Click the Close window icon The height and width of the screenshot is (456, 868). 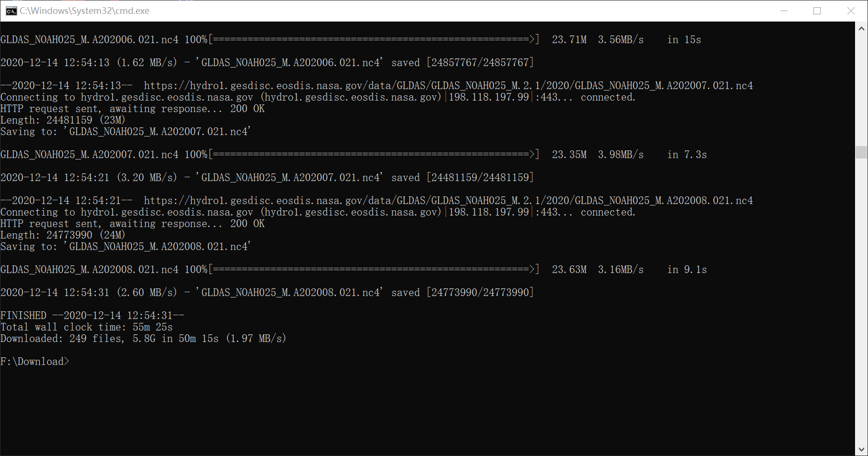[851, 10]
